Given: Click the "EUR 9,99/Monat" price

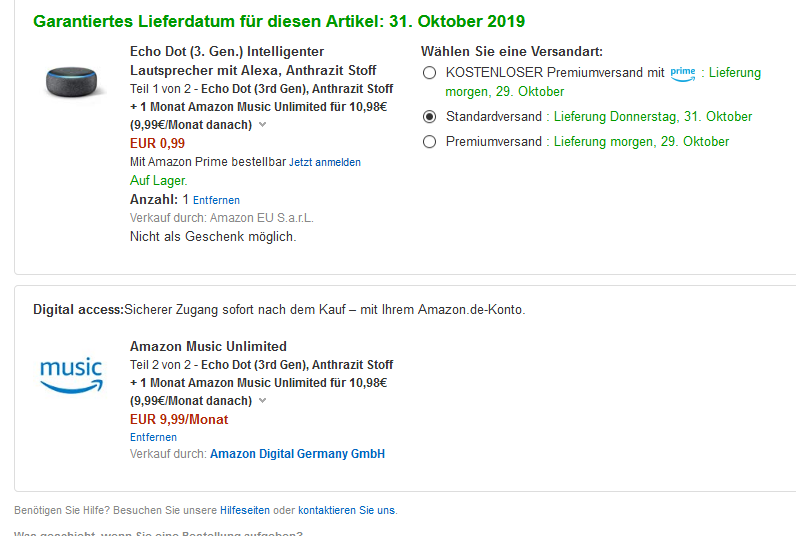Looking at the screenshot, I should [x=179, y=420].
